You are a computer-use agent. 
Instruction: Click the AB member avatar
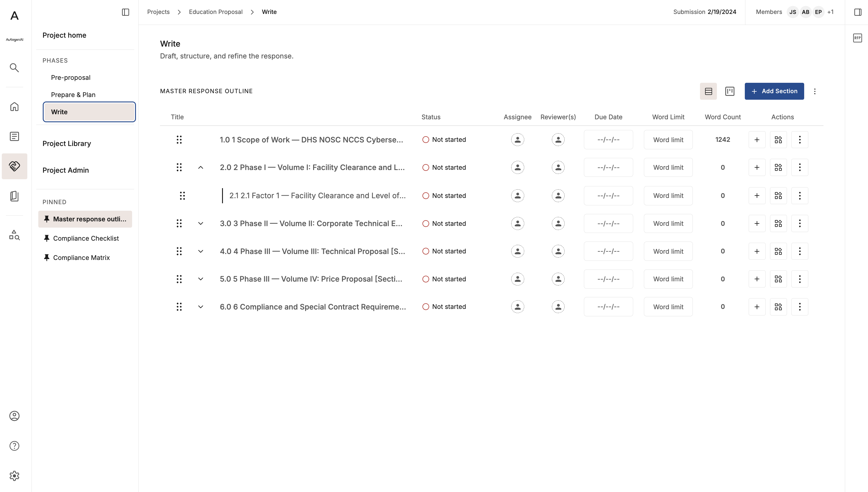coord(805,12)
